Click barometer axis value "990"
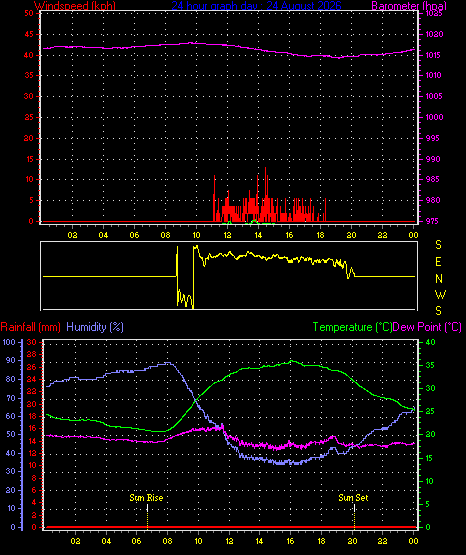 (x=433, y=159)
